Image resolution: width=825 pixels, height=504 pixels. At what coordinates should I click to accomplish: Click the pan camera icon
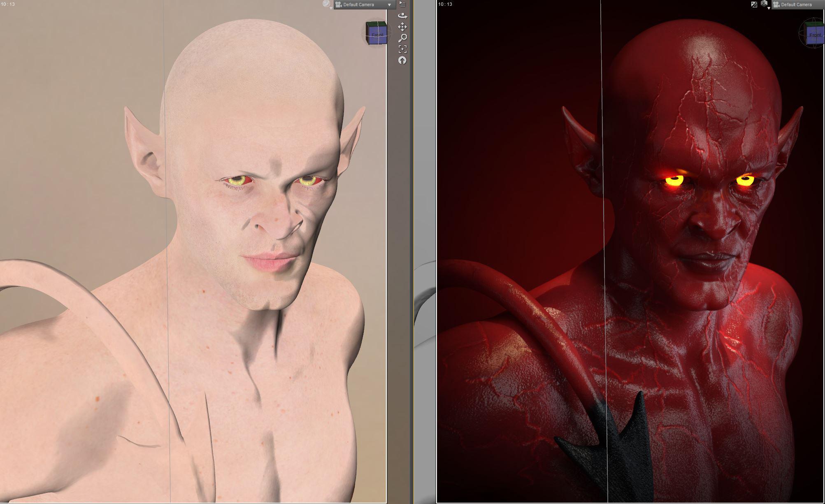[x=402, y=27]
